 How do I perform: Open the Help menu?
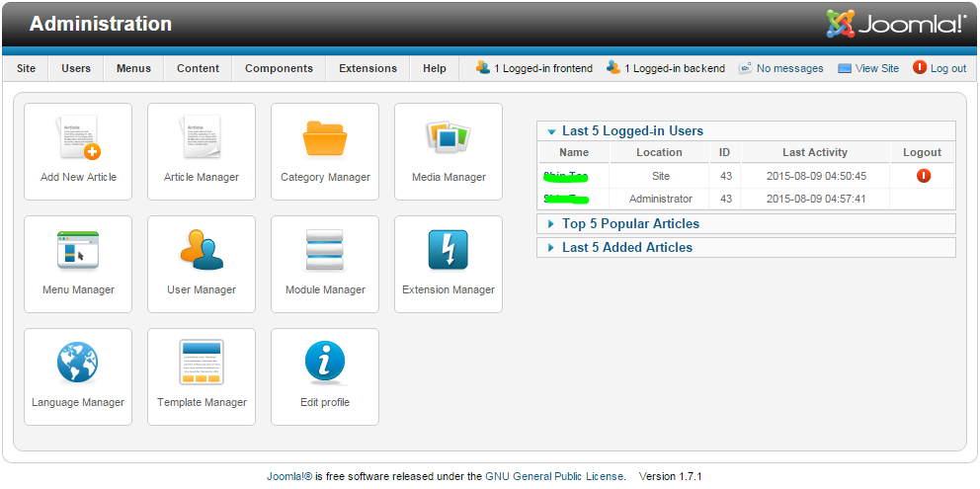pyautogui.click(x=435, y=69)
